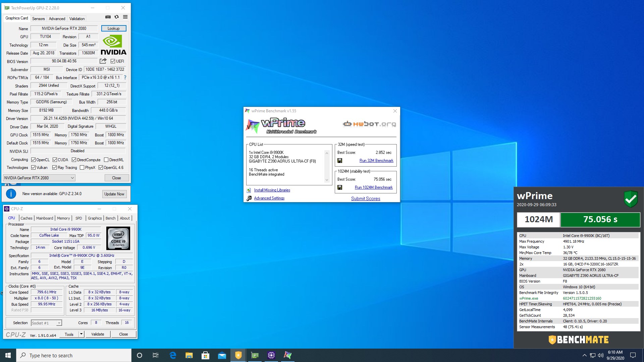Click Run 32M Benchmark link

tap(376, 161)
